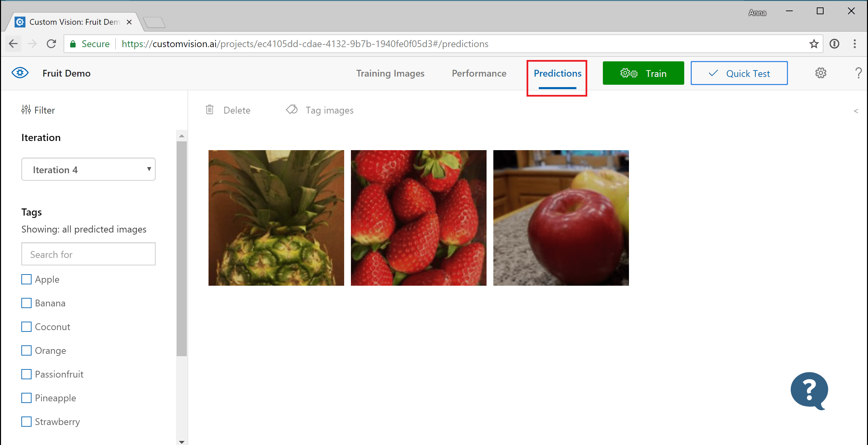
Task: Switch to the Training Images tab
Action: (390, 73)
